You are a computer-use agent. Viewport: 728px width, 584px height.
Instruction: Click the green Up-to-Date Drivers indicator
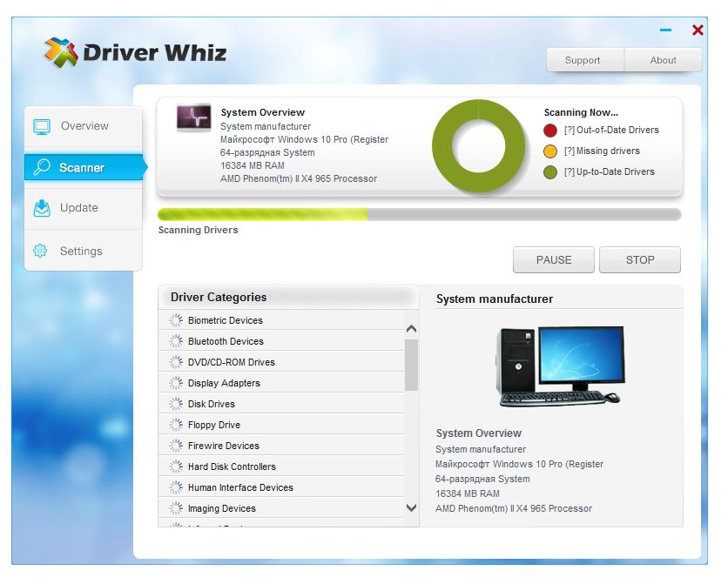click(548, 171)
